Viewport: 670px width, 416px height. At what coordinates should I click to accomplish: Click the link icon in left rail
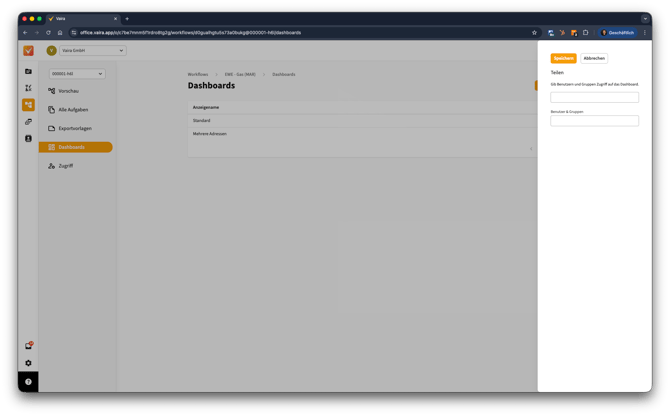(28, 121)
